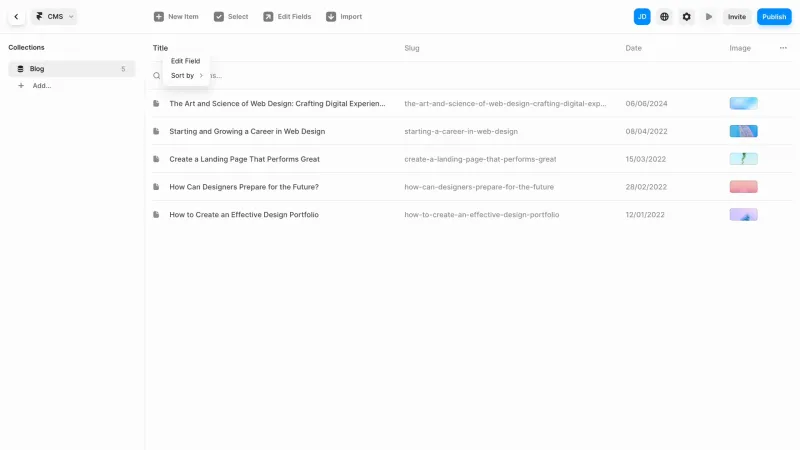Click the page icon of the Design Portfolio row
The height and width of the screenshot is (450, 800).
click(x=156, y=215)
